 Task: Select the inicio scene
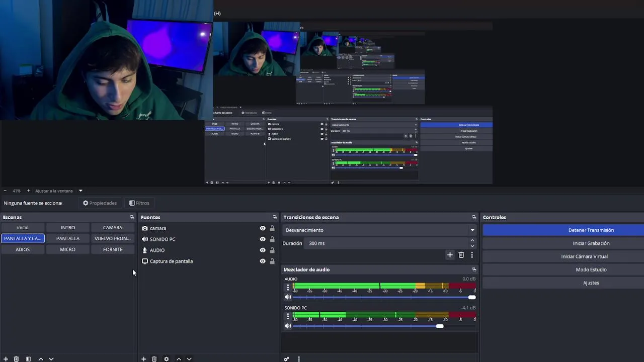coord(23,228)
